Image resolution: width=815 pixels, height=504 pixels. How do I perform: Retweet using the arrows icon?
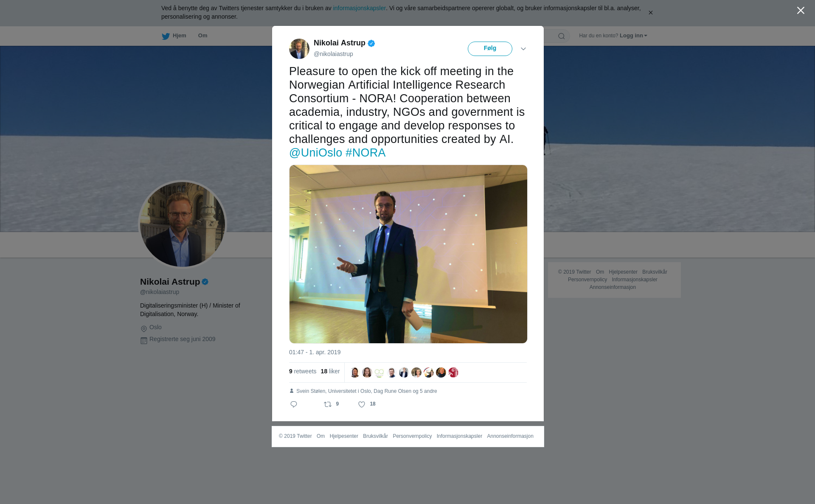328,404
